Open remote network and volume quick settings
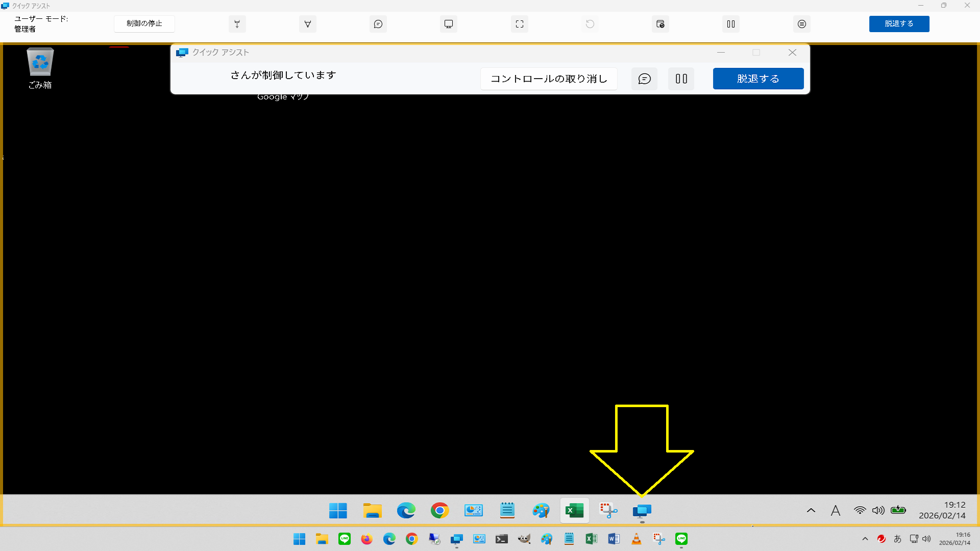This screenshot has height=551, width=980. (869, 510)
